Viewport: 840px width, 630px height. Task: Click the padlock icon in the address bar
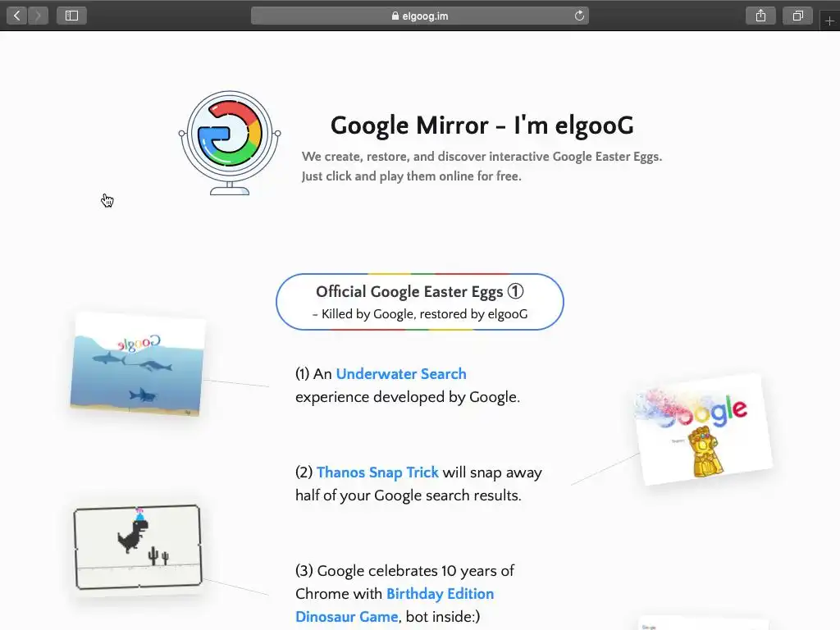[395, 16]
